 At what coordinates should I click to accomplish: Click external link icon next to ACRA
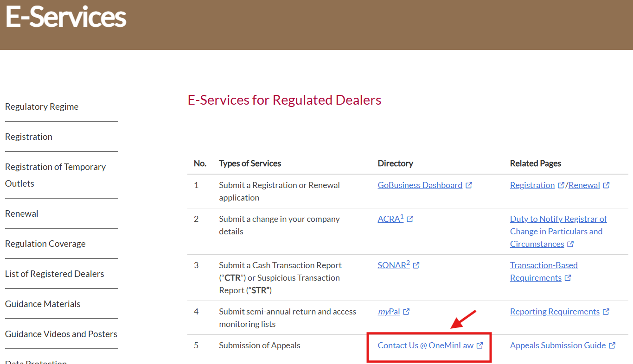[410, 219]
